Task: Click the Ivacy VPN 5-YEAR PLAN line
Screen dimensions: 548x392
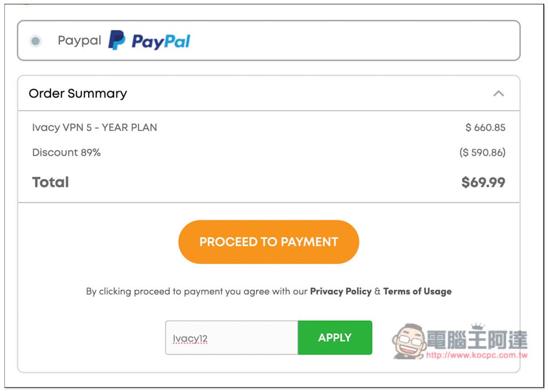Action: [x=94, y=128]
